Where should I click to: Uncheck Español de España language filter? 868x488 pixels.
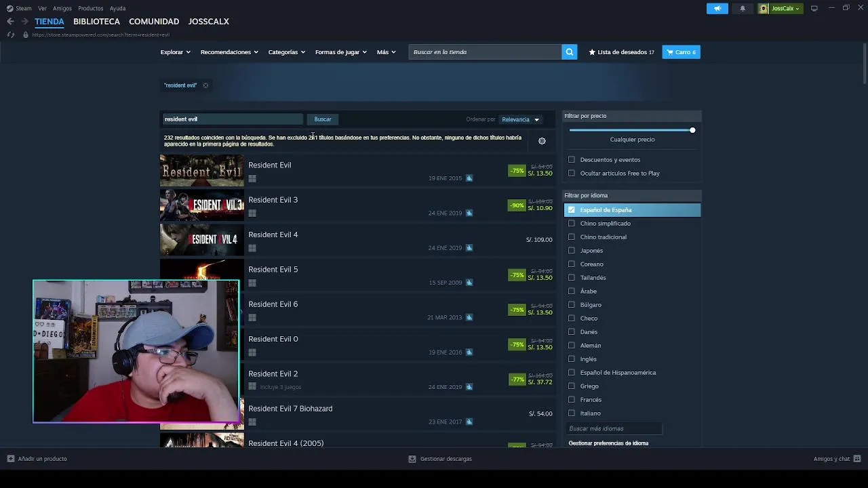click(572, 210)
